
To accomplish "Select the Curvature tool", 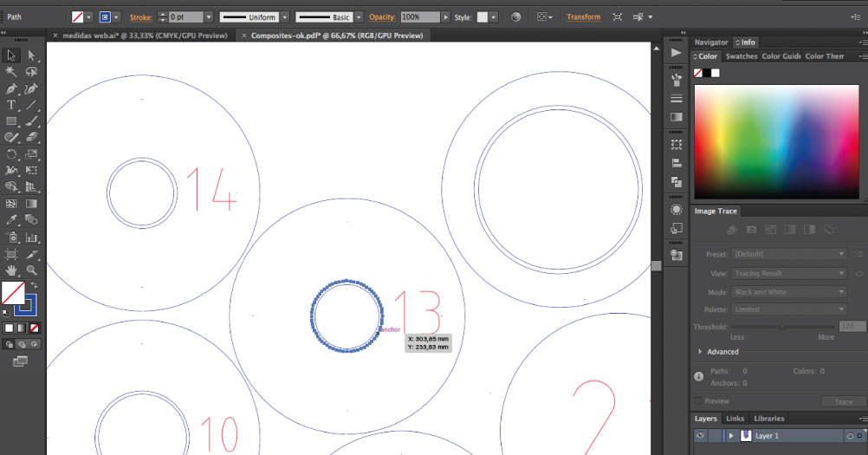I will click(x=31, y=88).
